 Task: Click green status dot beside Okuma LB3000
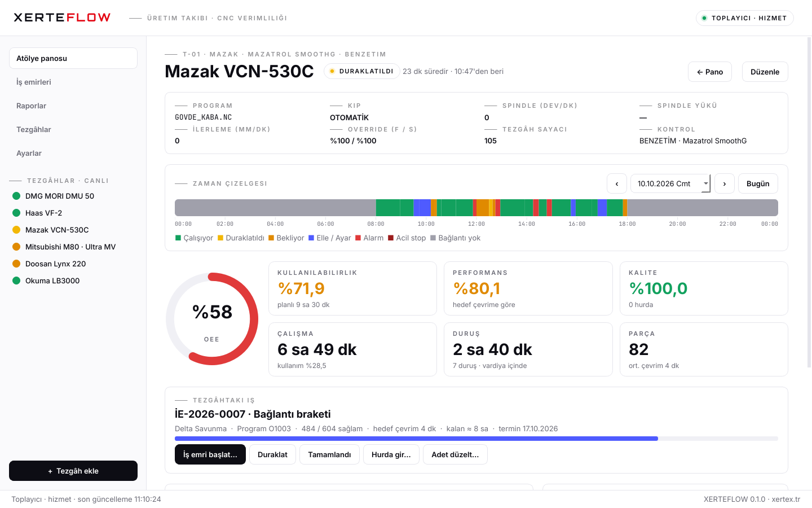coord(16,281)
